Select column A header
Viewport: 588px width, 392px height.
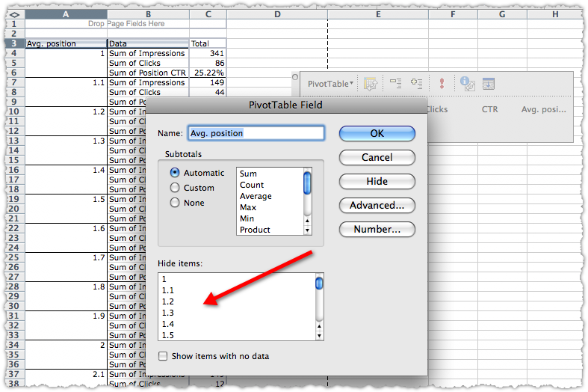click(66, 14)
